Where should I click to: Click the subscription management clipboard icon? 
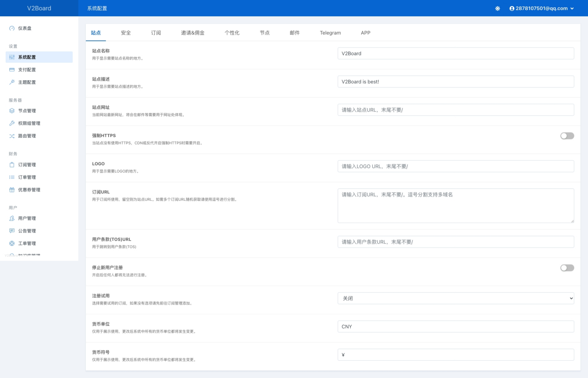click(x=12, y=165)
